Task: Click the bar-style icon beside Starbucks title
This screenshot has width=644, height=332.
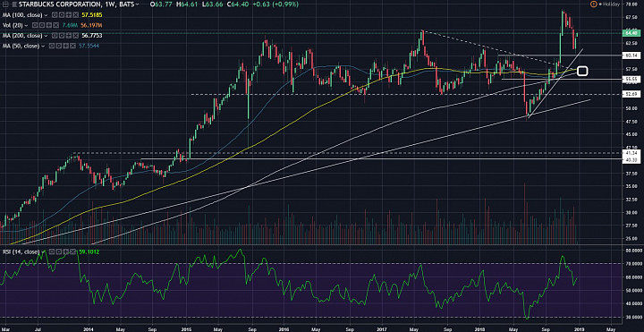Action: tap(14, 4)
